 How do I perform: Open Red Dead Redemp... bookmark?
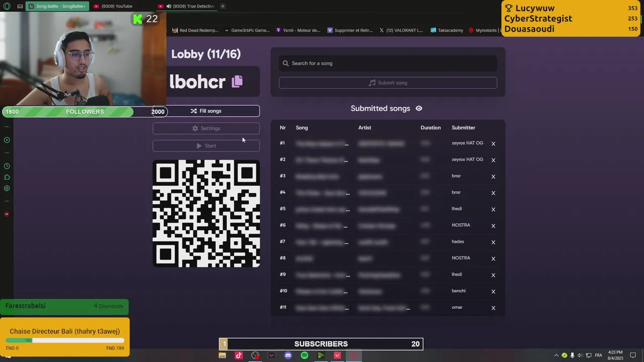pos(195,30)
